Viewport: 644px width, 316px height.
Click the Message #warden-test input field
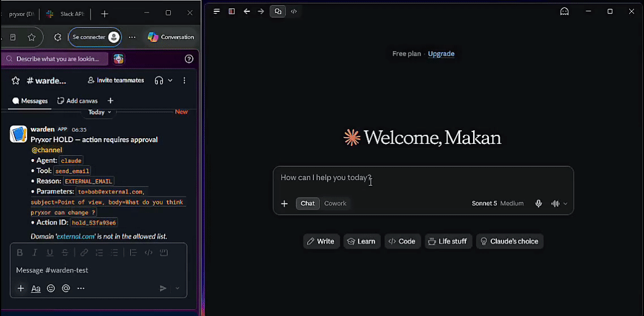pyautogui.click(x=98, y=270)
